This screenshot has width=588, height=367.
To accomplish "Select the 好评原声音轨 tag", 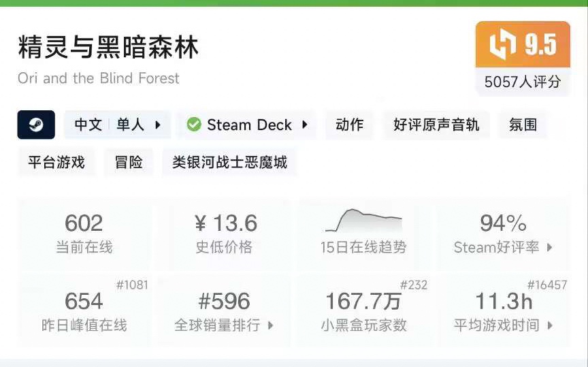I will (x=436, y=125).
